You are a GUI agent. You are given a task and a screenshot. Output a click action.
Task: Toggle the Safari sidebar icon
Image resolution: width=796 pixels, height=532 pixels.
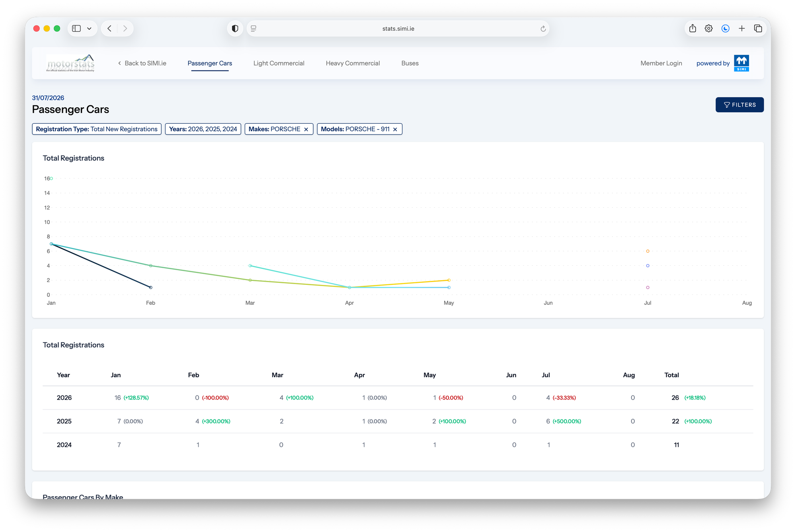pyautogui.click(x=76, y=29)
